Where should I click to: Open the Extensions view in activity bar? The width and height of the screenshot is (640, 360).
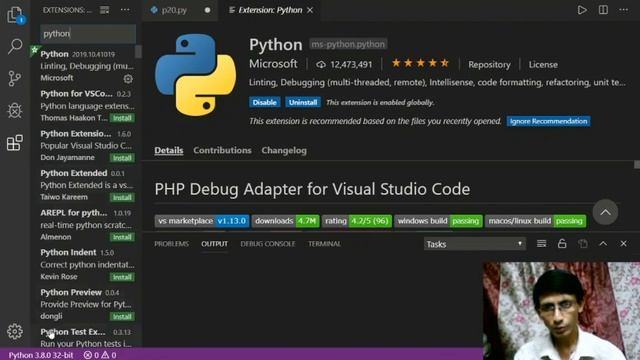point(15,142)
